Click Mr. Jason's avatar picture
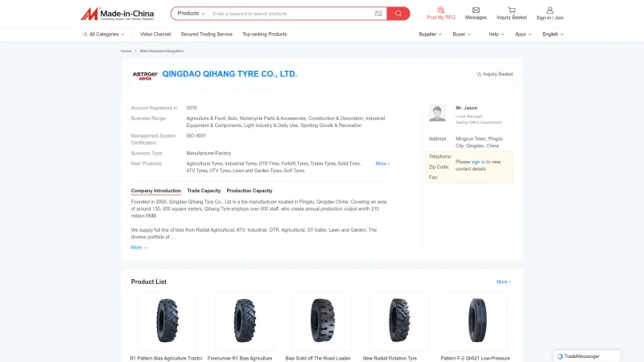This screenshot has width=644, height=362. [437, 113]
